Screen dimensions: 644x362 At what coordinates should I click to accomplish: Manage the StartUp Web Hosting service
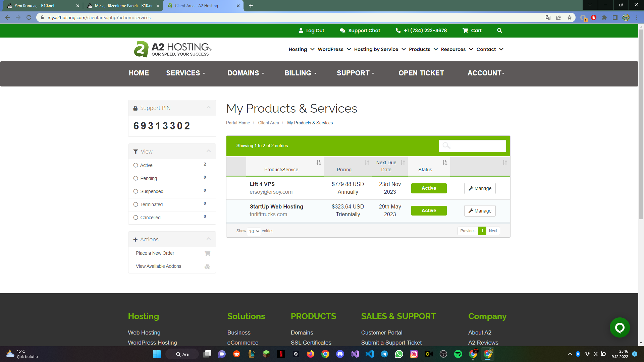[480, 211]
